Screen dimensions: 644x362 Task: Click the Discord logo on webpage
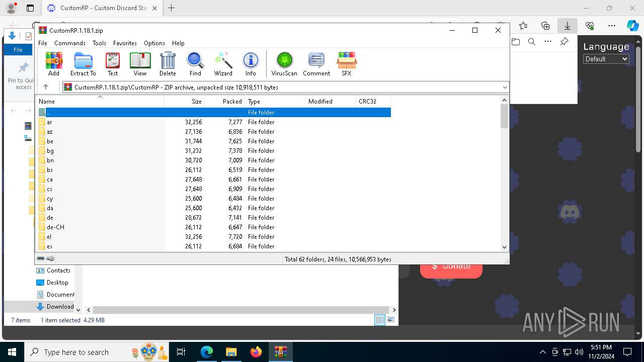click(570, 212)
